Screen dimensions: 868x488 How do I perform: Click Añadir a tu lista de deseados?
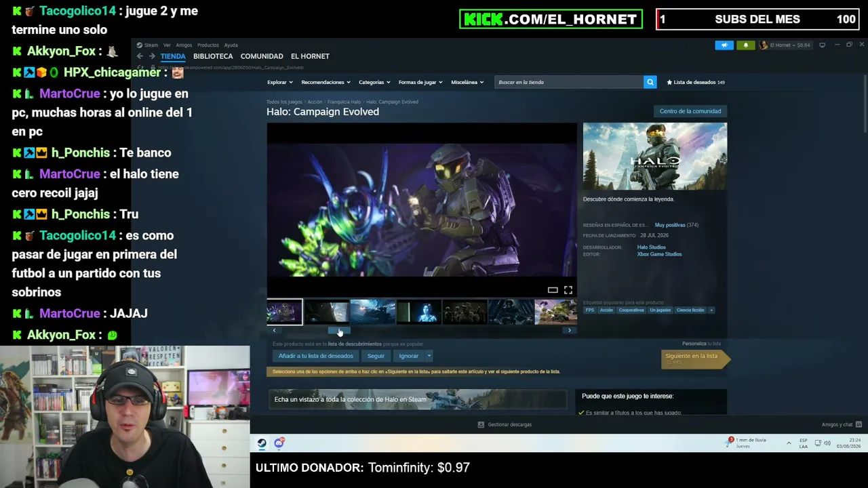click(x=315, y=356)
